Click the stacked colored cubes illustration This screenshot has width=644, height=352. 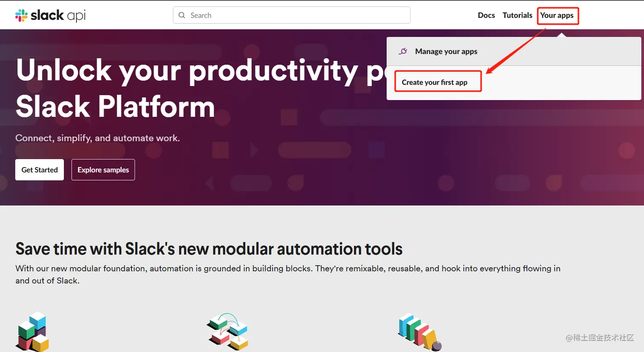coord(33,332)
